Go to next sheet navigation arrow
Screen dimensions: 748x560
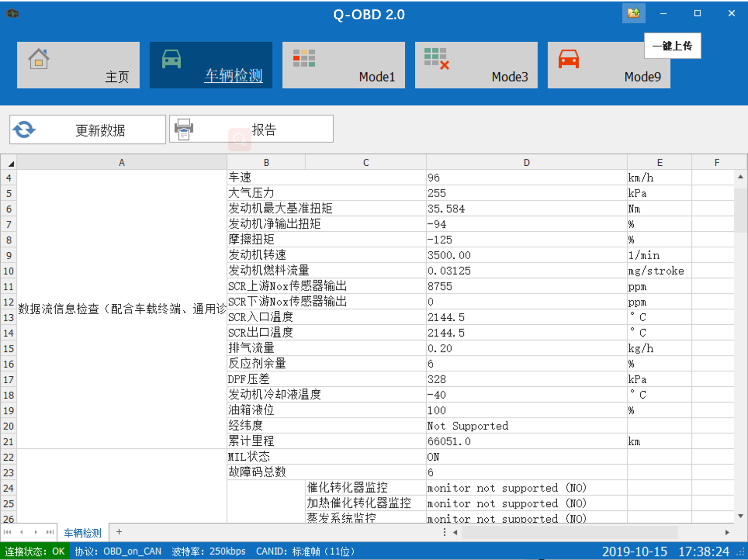(36, 532)
